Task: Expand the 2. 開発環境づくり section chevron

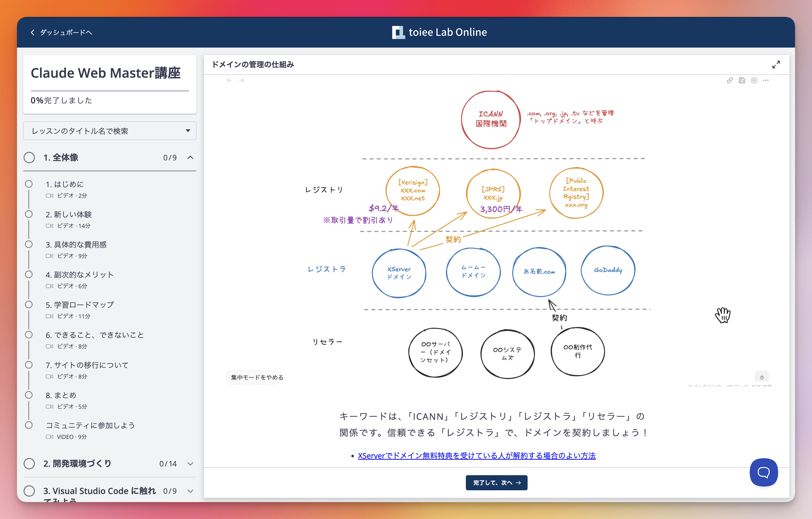Action: pos(190,464)
